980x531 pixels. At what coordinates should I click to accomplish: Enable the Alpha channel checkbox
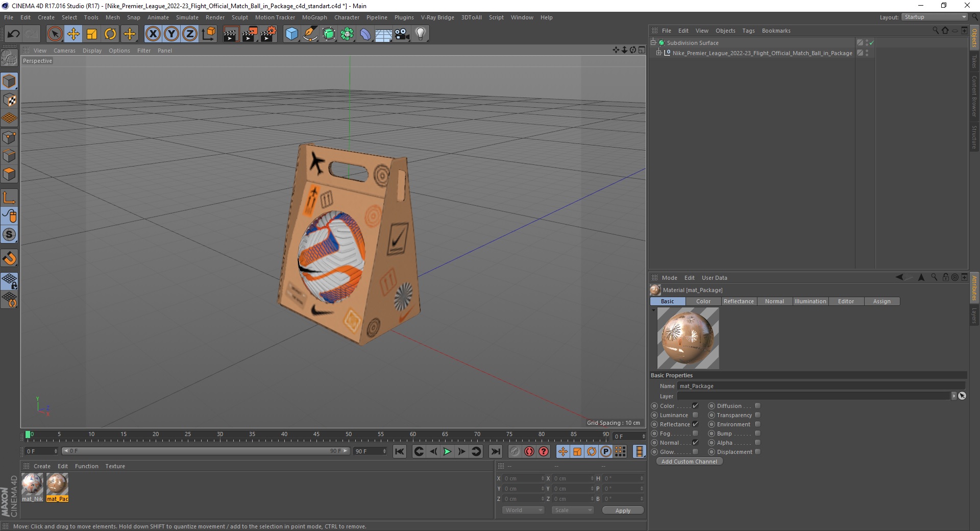[x=757, y=443]
